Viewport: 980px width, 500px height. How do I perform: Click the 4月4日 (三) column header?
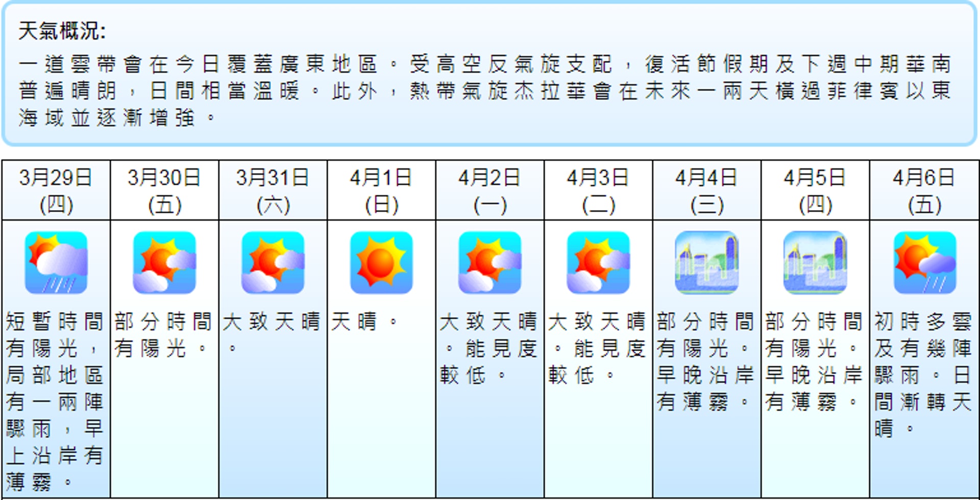pyautogui.click(x=707, y=191)
